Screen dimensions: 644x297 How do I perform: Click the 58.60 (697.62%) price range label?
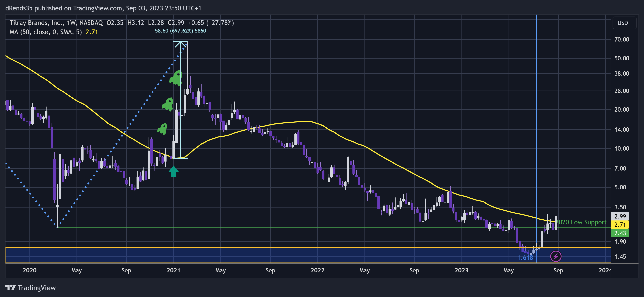(181, 31)
